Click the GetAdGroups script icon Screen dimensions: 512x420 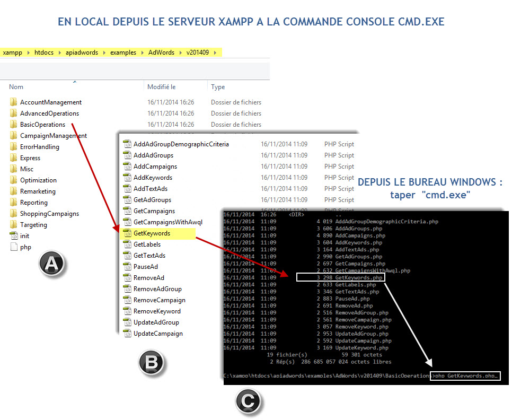coord(127,199)
